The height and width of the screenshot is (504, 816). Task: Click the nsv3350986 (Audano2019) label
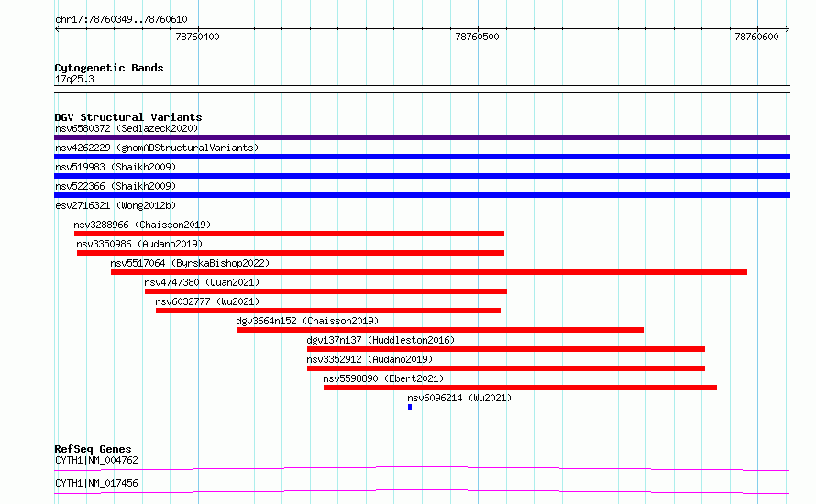(139, 244)
